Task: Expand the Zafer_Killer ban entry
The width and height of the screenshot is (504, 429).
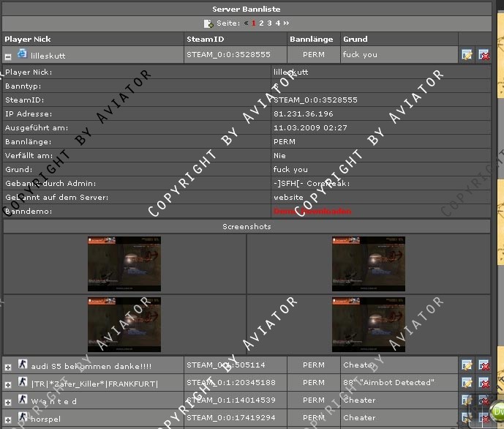Action: tap(8, 384)
